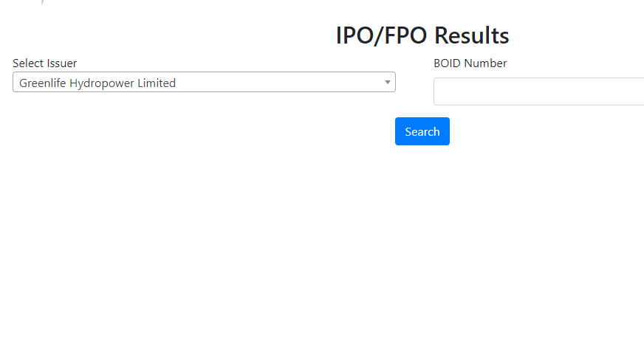Click the Search label on the blue button

(x=422, y=132)
